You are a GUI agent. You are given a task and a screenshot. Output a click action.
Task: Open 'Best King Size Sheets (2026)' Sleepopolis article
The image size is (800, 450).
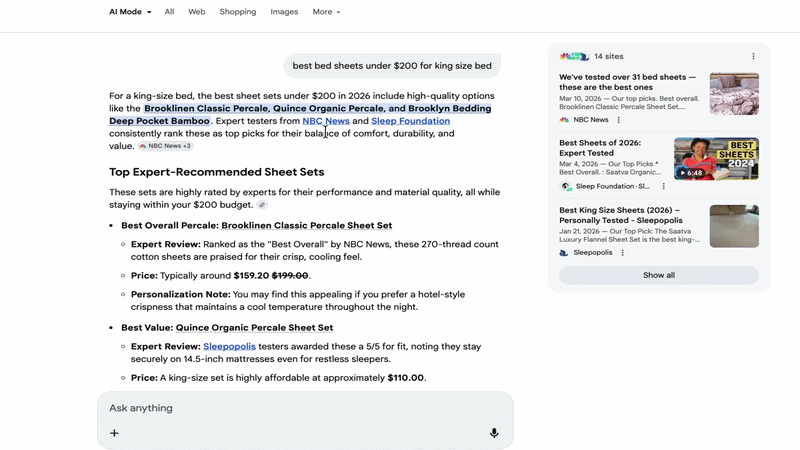point(621,215)
